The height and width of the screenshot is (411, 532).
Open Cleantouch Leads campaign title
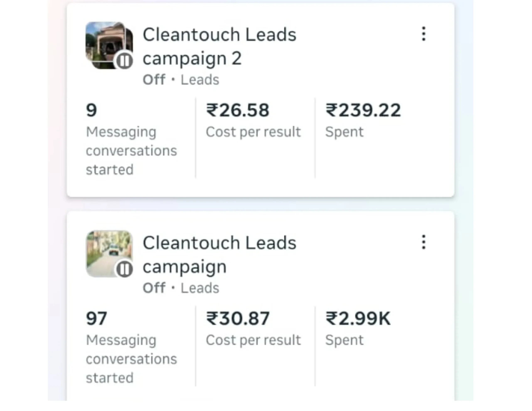[x=219, y=255]
